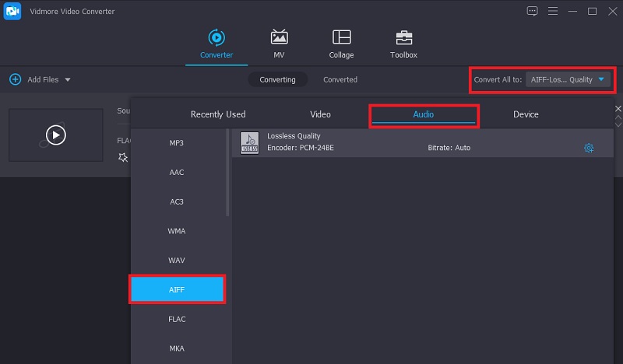Select the Device format tab
The image size is (623, 364).
[x=526, y=114]
